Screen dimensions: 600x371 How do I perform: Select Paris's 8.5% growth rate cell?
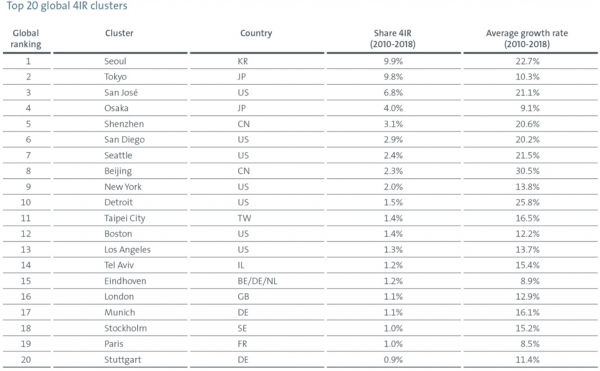[x=530, y=344]
